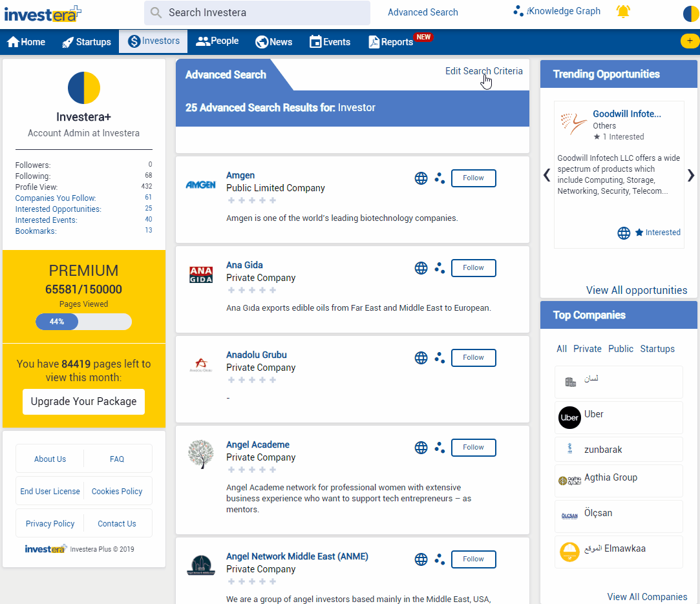Open Angel Academe company title link
Viewport: 700px width, 604px height.
click(258, 444)
